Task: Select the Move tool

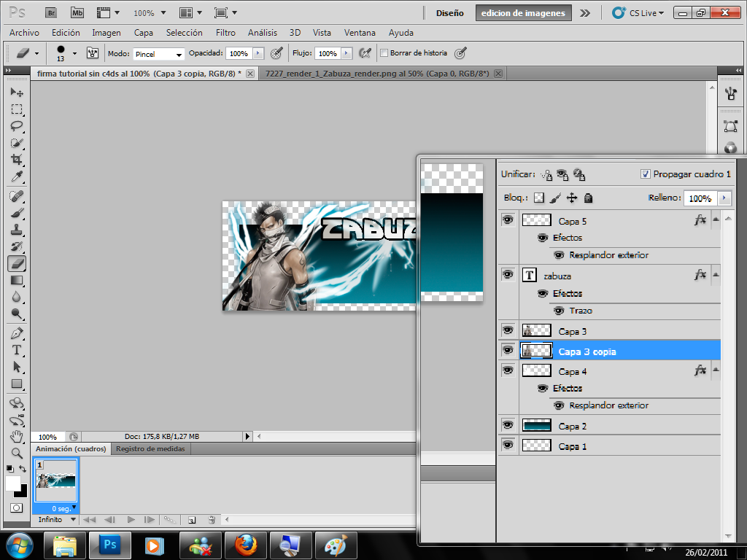Action: pyautogui.click(x=17, y=91)
